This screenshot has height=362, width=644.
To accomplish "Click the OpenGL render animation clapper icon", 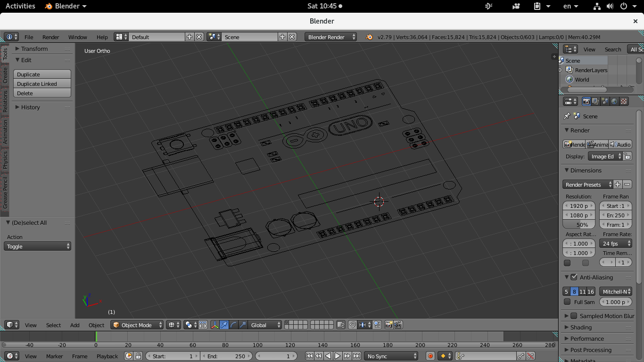I will click(x=398, y=325).
